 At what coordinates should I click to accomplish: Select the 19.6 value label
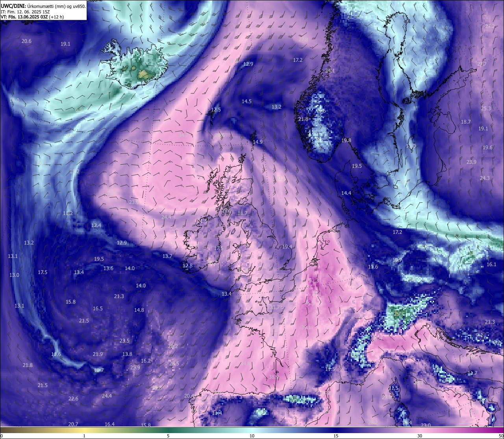point(487,147)
